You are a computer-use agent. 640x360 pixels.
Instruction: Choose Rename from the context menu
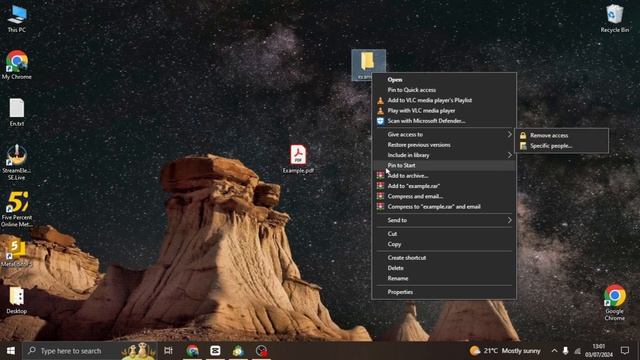pyautogui.click(x=444, y=278)
